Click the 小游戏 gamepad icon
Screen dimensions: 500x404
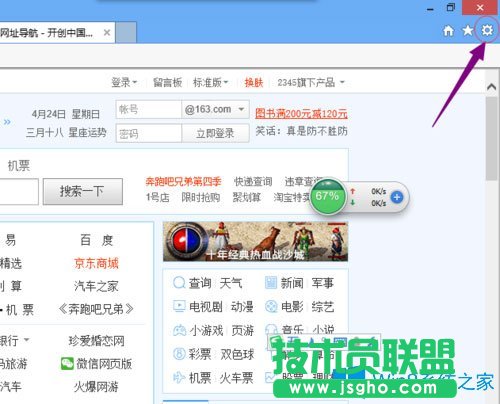coord(179,330)
